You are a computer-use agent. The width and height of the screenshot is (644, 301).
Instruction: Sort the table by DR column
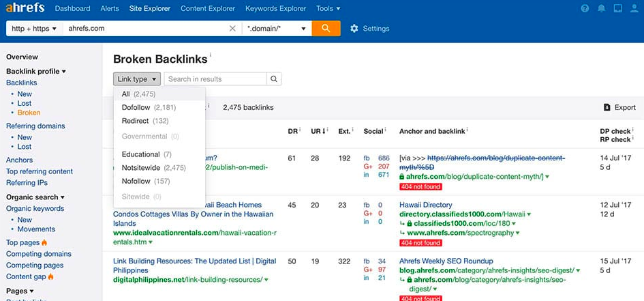[292, 131]
